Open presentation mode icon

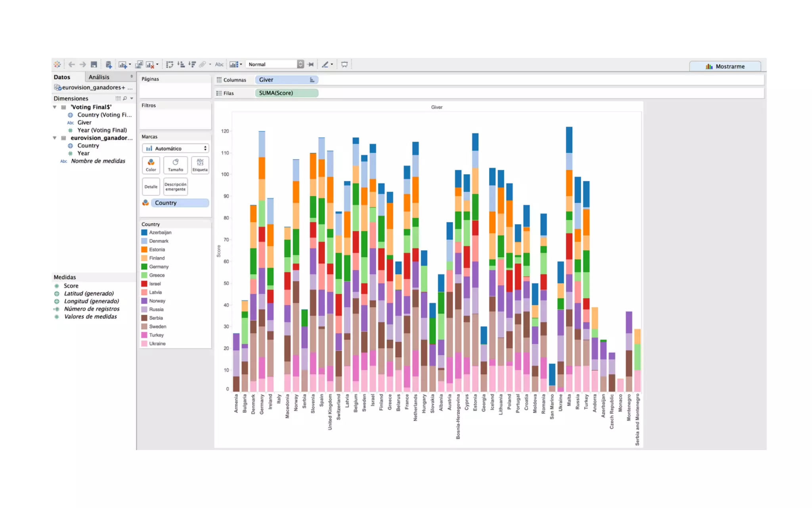(x=344, y=64)
